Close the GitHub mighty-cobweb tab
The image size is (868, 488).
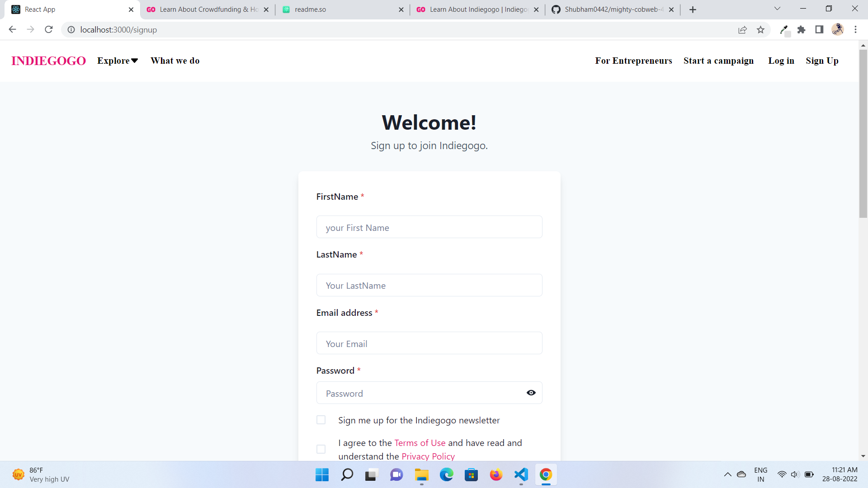click(671, 9)
